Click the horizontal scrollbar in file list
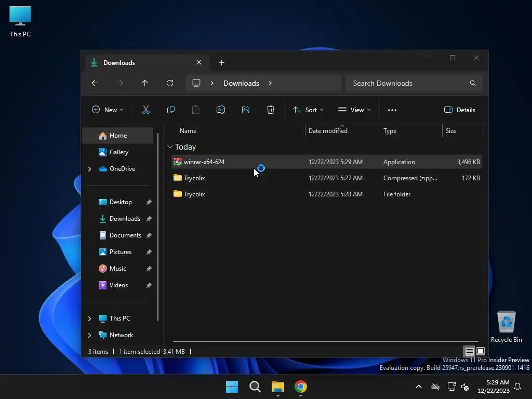The width and height of the screenshot is (532, 399). pos(325,341)
